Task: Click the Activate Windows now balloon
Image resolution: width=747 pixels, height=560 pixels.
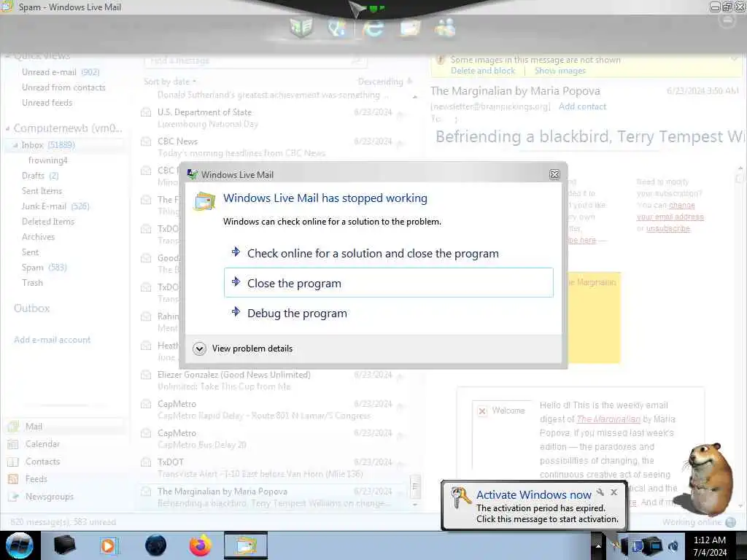Action: coord(533,506)
